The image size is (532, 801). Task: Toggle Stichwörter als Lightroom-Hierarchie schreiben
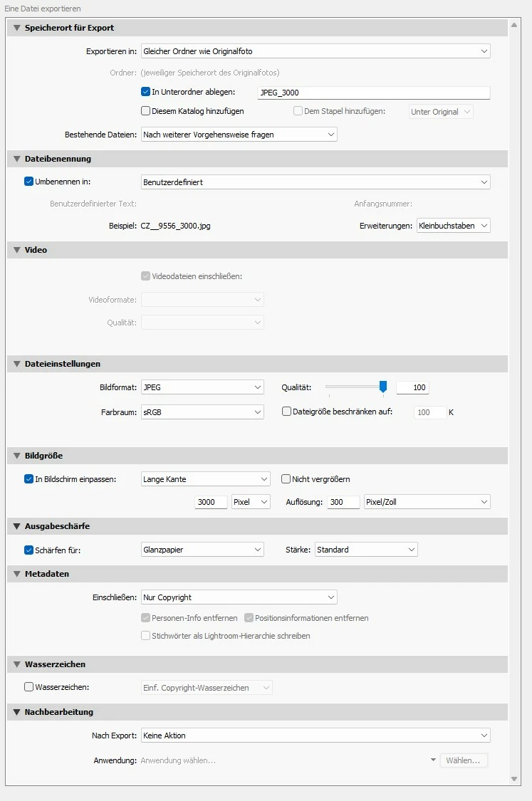(146, 636)
